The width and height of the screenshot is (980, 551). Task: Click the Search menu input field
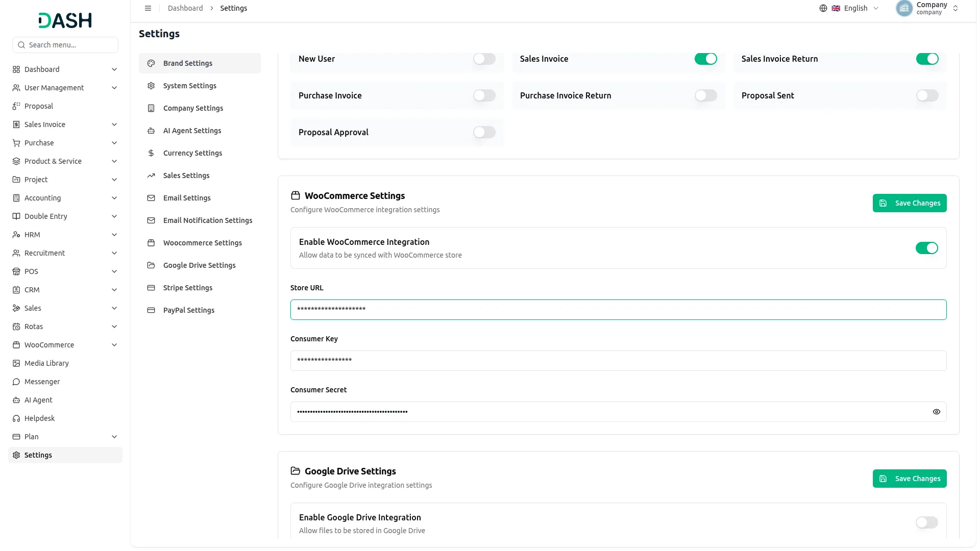tap(65, 45)
